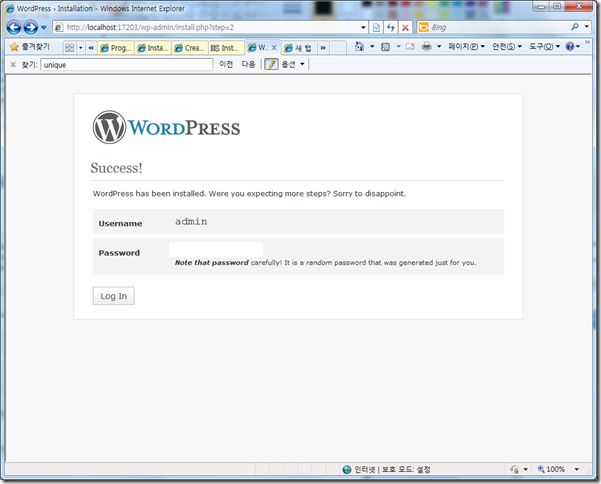The image size is (601, 484).
Task: Click the 100% zoom level button
Action: click(x=551, y=469)
